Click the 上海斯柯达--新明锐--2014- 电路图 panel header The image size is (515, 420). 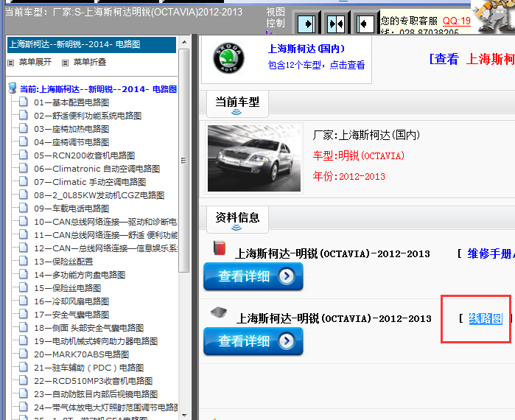(x=91, y=44)
